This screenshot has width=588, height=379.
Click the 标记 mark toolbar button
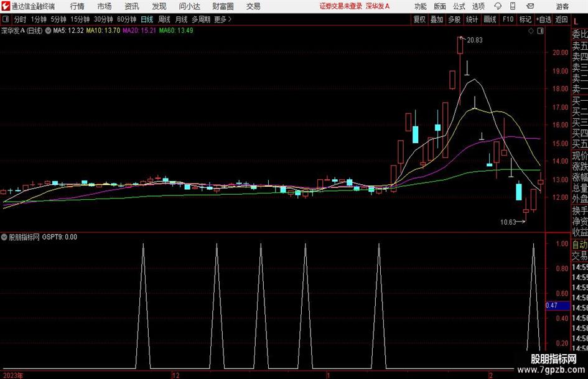tap(525, 19)
